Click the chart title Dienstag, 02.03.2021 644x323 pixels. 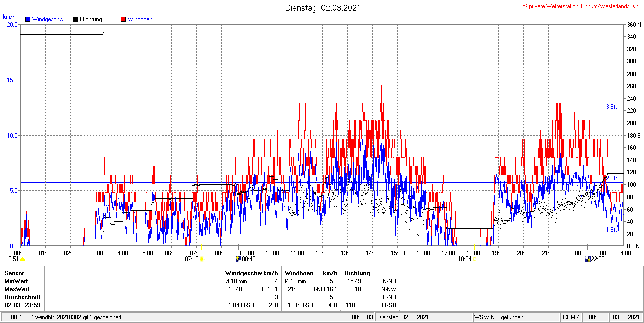(323, 8)
